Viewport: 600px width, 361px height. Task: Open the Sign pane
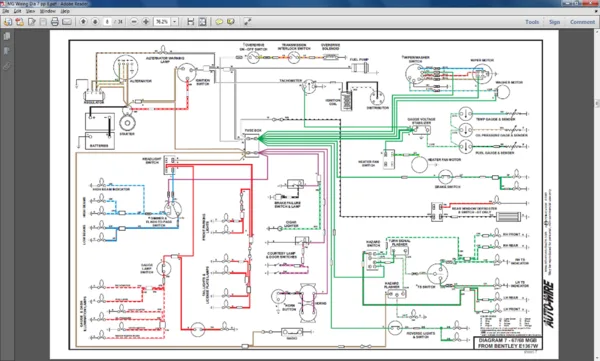click(x=554, y=22)
